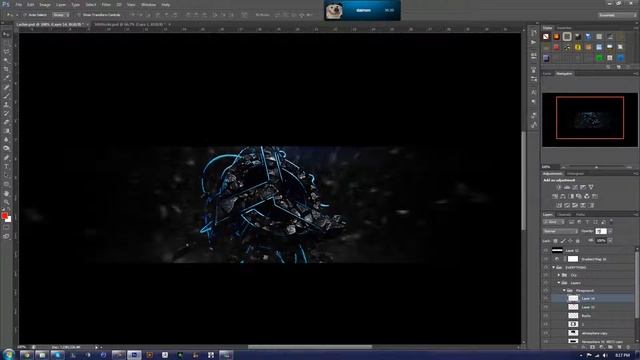Screen dimensions: 640x360
Task: Select the Brush tool
Action: click(6, 96)
